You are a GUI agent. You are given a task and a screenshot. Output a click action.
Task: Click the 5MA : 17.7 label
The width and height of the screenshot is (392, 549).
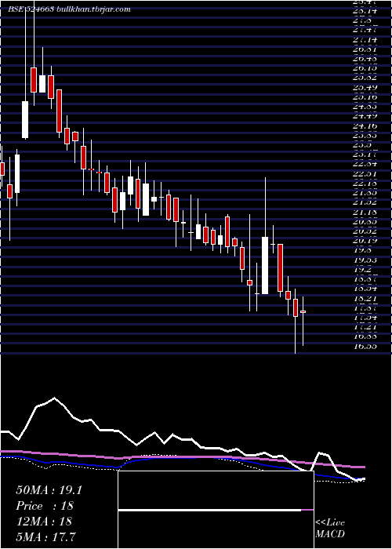[46, 536]
